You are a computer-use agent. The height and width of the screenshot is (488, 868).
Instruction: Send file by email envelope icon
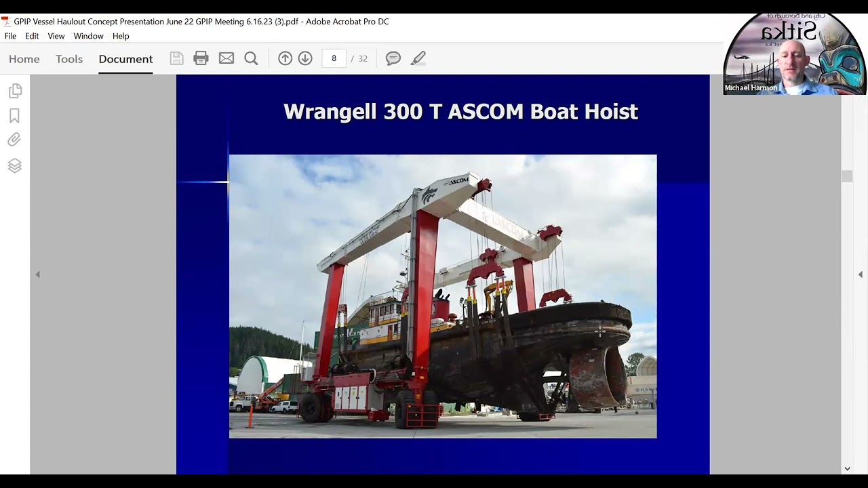pos(226,58)
